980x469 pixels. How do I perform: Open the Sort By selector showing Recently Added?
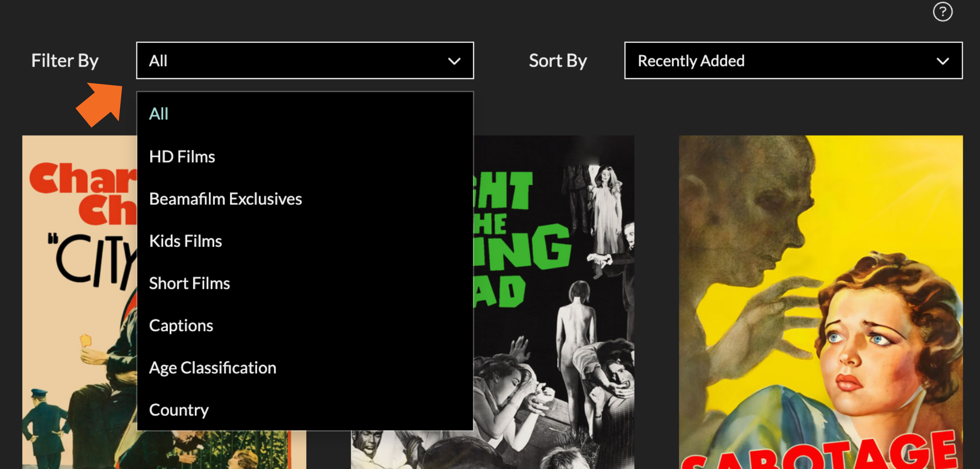(x=793, y=61)
